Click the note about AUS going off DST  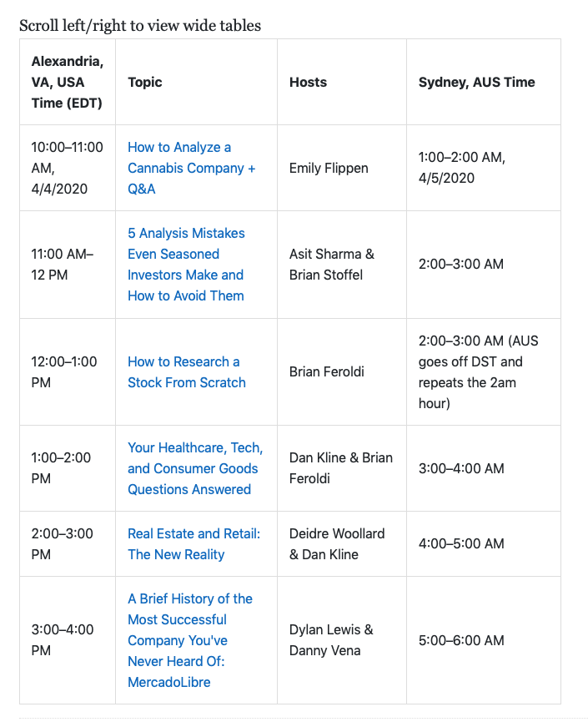(x=478, y=372)
